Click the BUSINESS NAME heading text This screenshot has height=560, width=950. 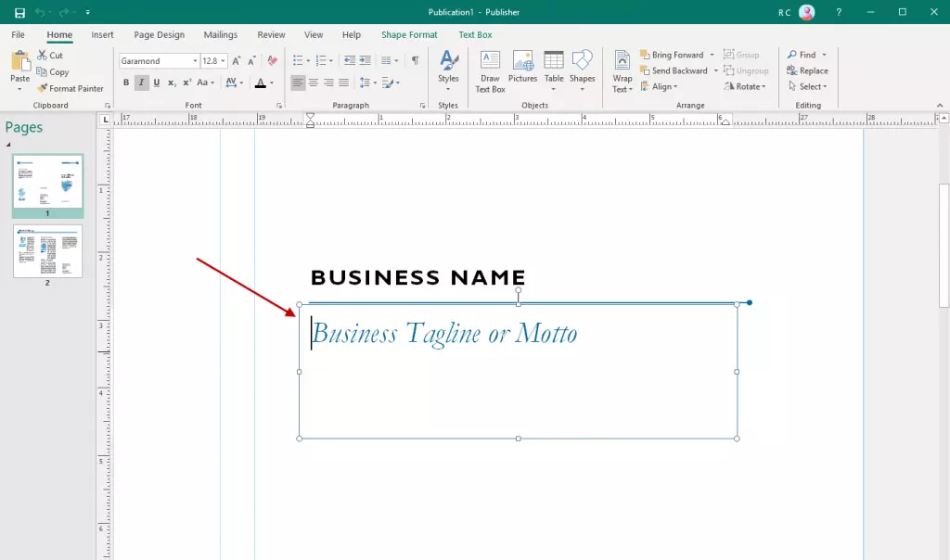[418, 277]
